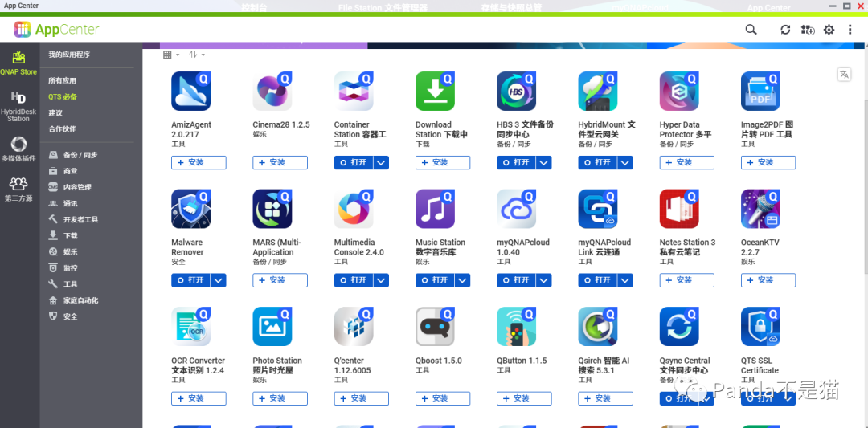Search apps with the magnifier icon
This screenshot has height=428, width=868.
click(751, 29)
